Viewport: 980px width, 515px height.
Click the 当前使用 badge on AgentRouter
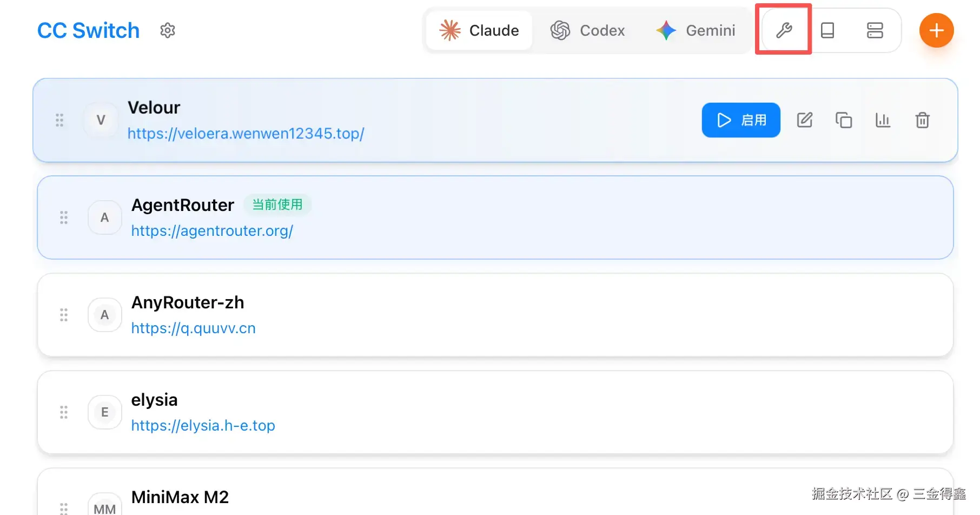point(277,204)
